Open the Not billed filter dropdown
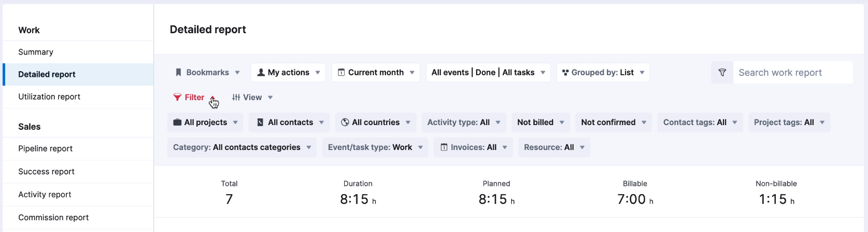This screenshot has width=868, height=232. (x=540, y=122)
